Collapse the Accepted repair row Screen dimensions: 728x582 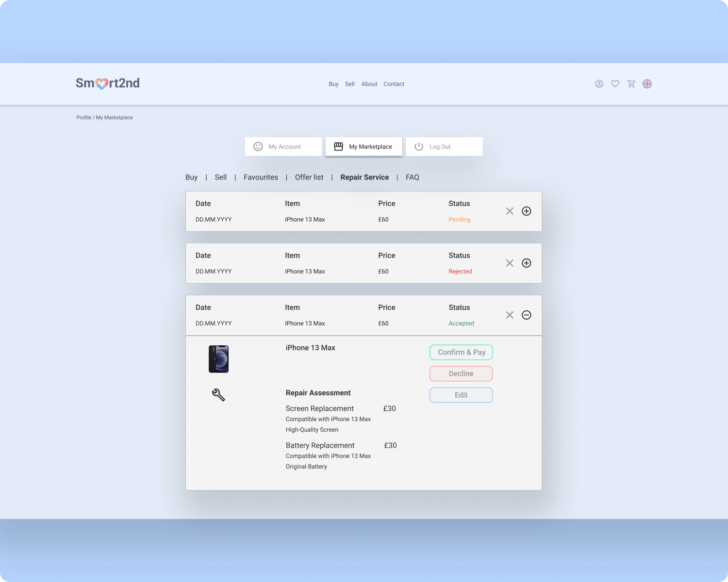pyautogui.click(x=527, y=315)
